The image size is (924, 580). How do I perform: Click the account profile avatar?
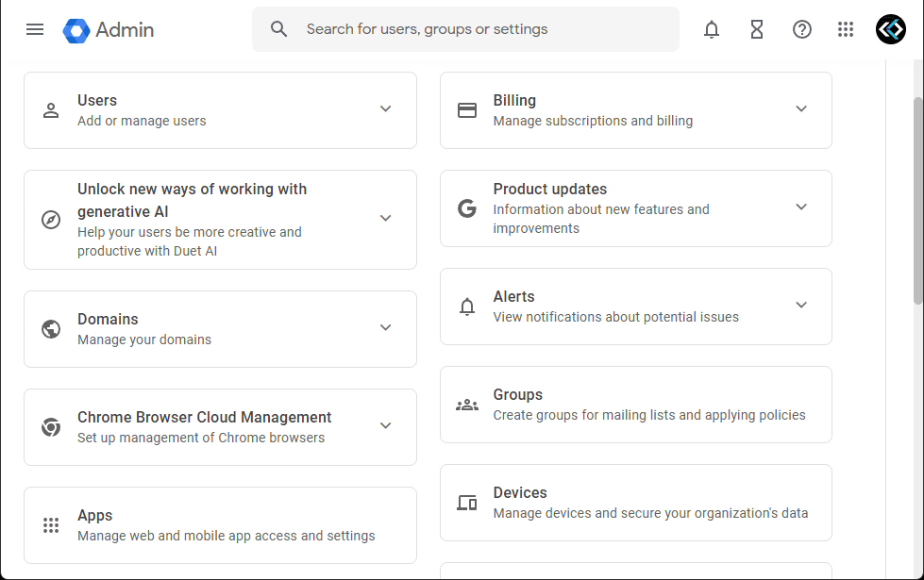[x=890, y=29]
